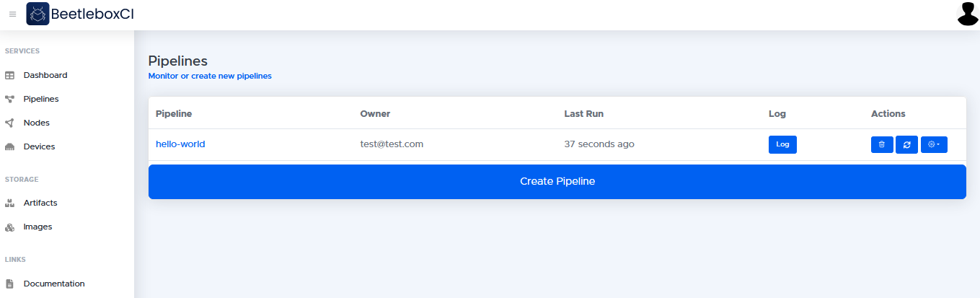This screenshot has height=298, width=980.
Task: Re-run hello-world pipeline with refresh button
Action: click(x=906, y=144)
